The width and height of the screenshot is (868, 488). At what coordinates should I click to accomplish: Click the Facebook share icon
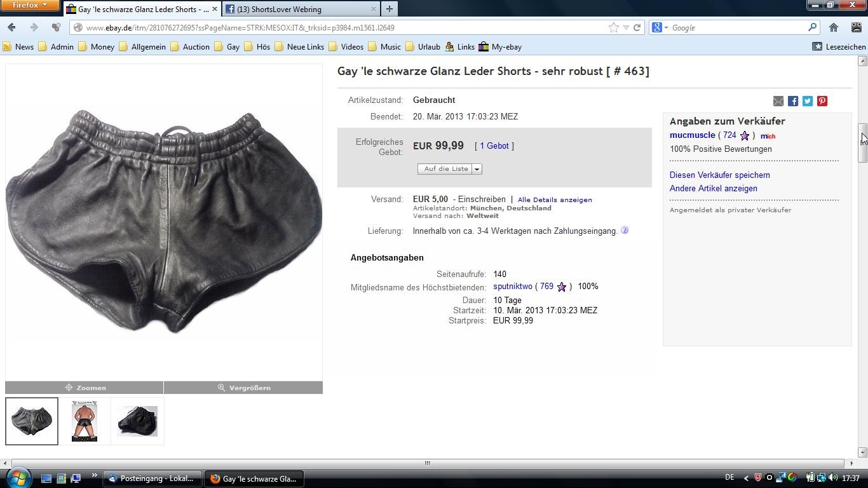(793, 101)
